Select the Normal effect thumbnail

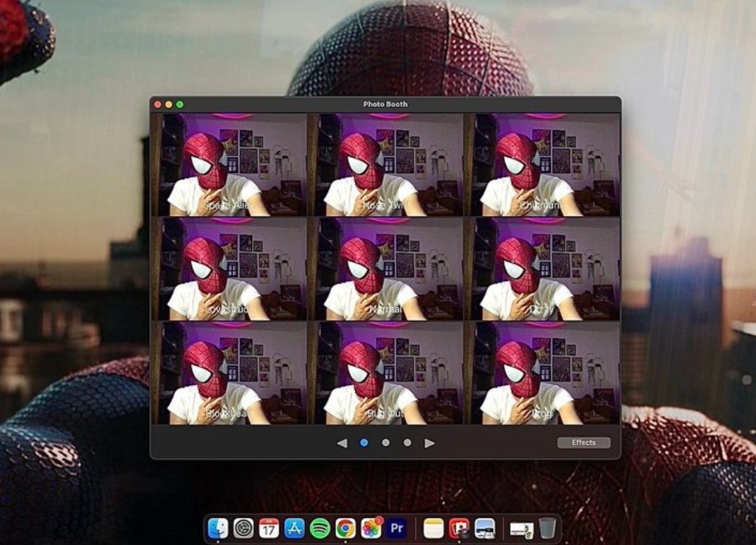pyautogui.click(x=386, y=269)
